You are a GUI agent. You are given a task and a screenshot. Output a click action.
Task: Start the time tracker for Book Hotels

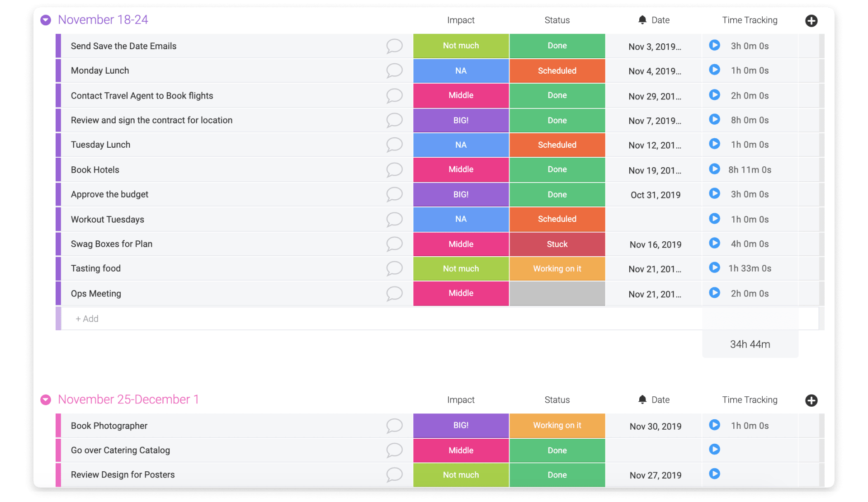pos(714,169)
